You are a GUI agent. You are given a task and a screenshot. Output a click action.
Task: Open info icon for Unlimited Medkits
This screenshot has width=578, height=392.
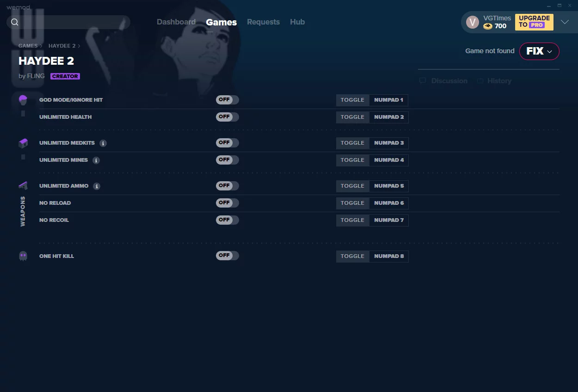(x=103, y=143)
